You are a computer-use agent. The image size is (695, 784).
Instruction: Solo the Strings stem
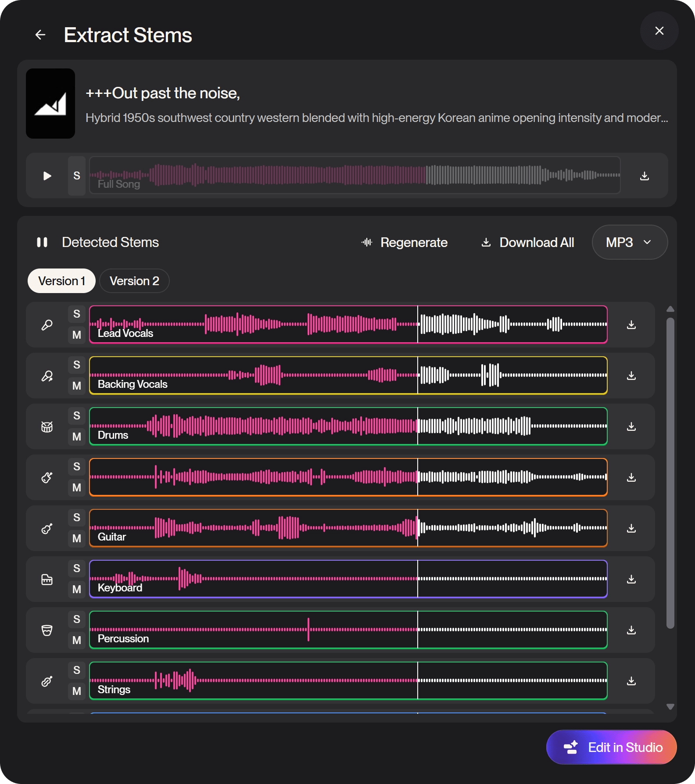coord(77,670)
